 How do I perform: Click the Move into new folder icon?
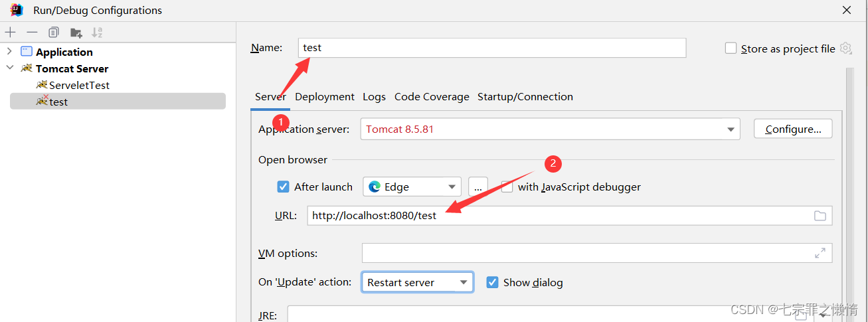click(76, 33)
